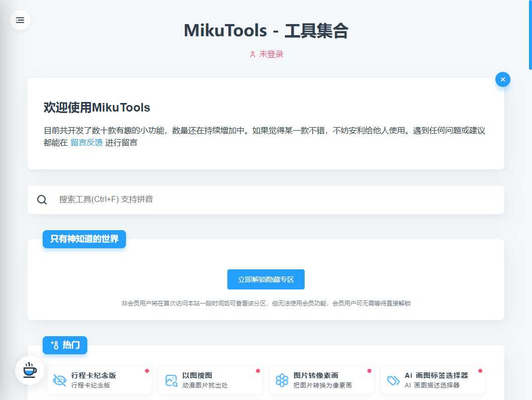This screenshot has height=400, width=532.
Task: Open the 图片转像素画 tool card
Action: point(321,380)
